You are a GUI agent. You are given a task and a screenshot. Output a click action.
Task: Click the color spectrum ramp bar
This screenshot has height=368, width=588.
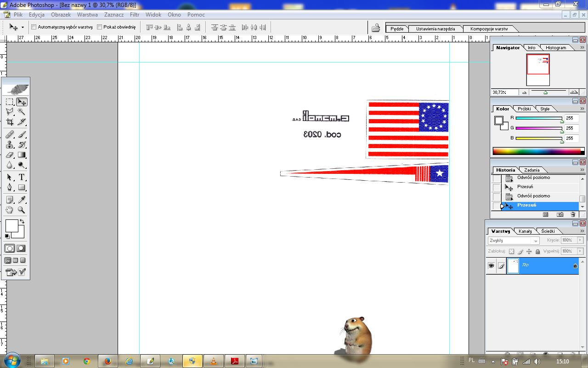click(536, 151)
